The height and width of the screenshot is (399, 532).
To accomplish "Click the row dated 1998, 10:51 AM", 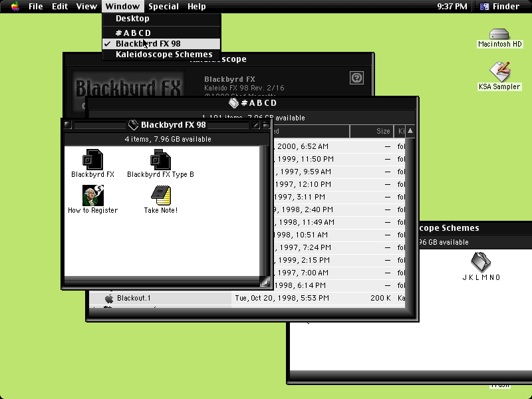I will coord(338,235).
